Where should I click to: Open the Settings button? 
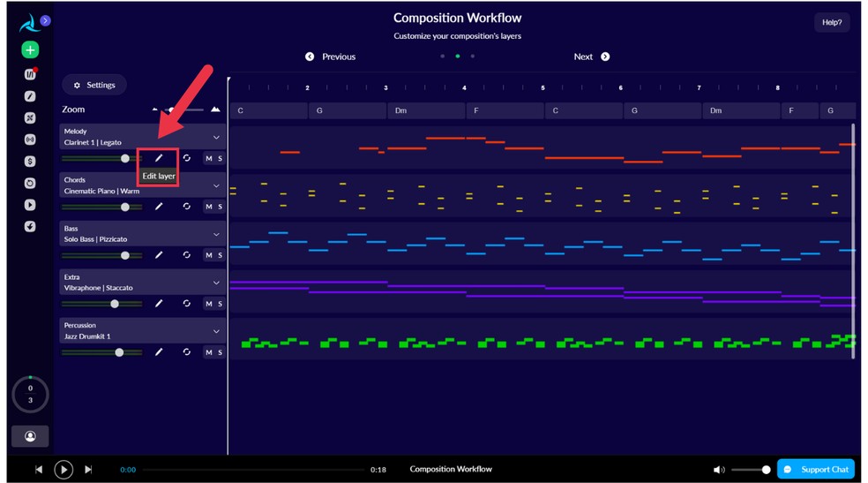(94, 85)
